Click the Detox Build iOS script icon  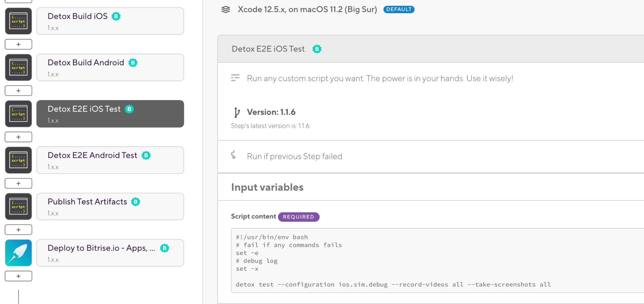[x=18, y=21]
